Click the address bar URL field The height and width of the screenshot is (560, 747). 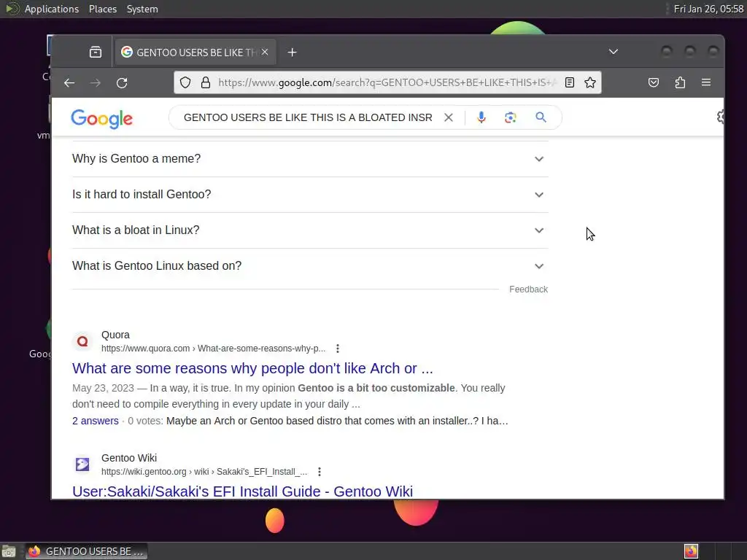pyautogui.click(x=387, y=83)
